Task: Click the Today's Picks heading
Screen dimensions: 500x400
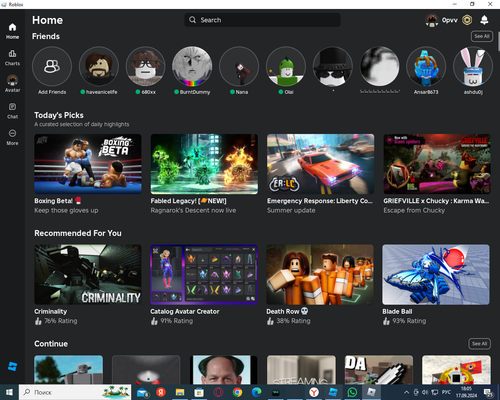Action: [x=59, y=115]
